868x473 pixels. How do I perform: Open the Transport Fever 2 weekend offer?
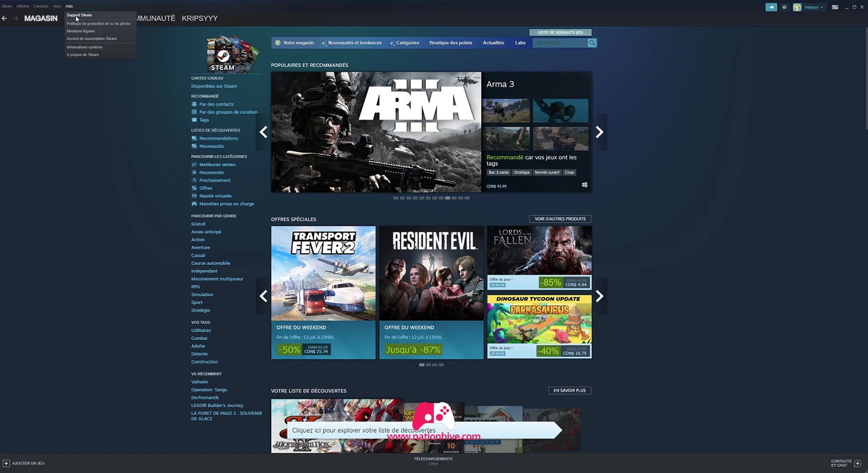[323, 293]
